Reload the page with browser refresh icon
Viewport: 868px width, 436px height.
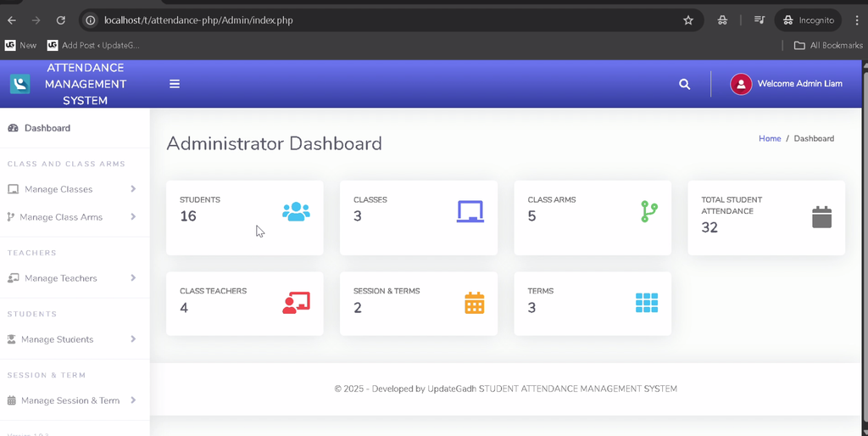(x=61, y=20)
